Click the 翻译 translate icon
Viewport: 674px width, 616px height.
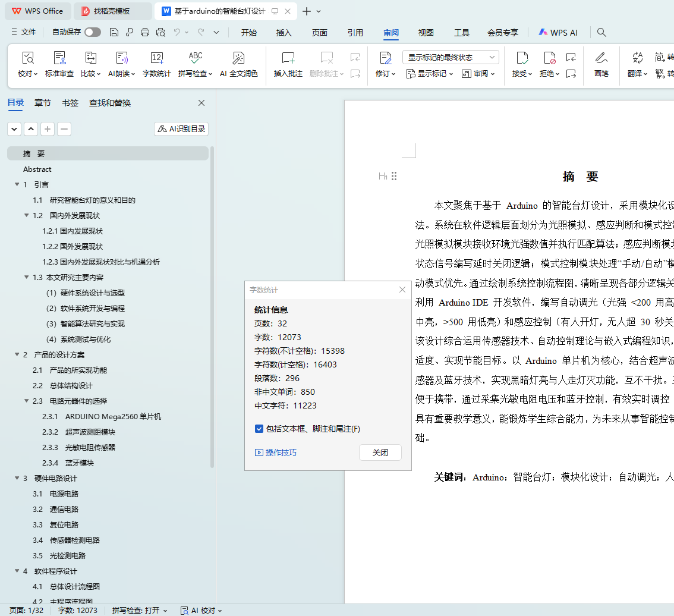(x=637, y=58)
